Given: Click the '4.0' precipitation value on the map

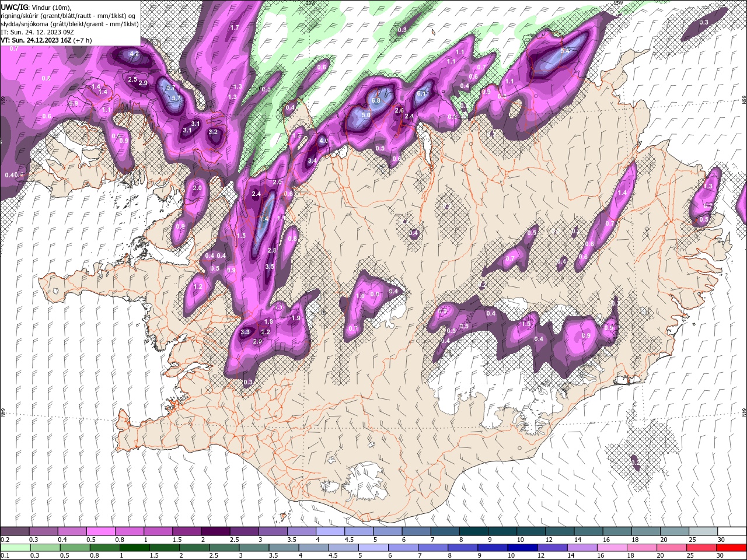Looking at the screenshot, I should pyautogui.click(x=324, y=141).
